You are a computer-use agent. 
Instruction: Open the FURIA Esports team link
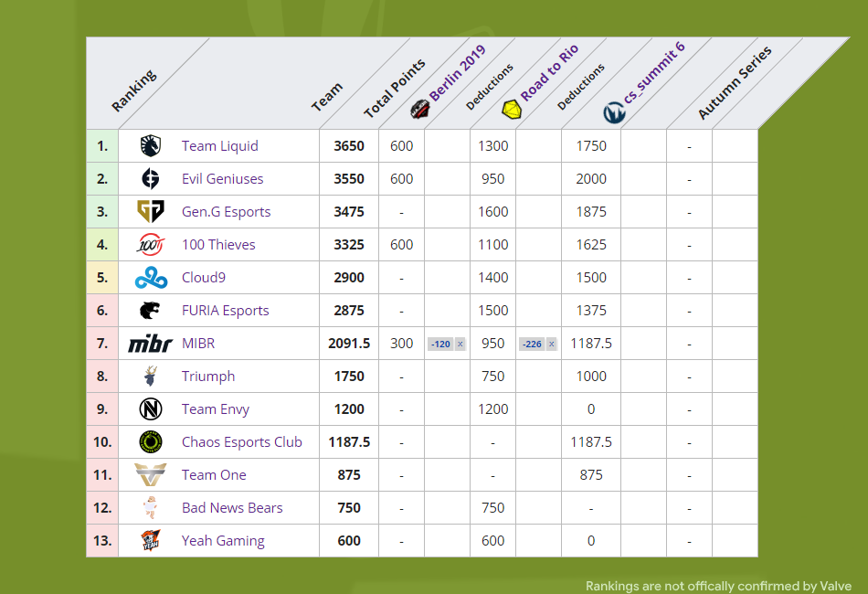coord(226,310)
